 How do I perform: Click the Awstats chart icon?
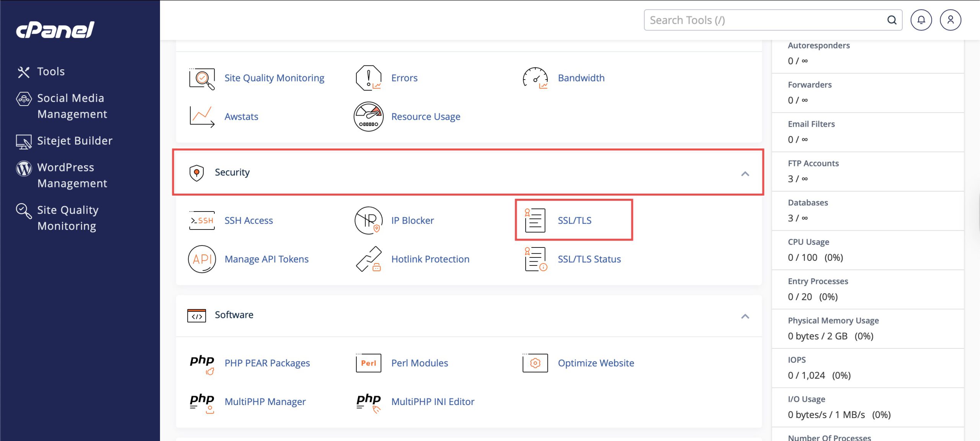202,117
